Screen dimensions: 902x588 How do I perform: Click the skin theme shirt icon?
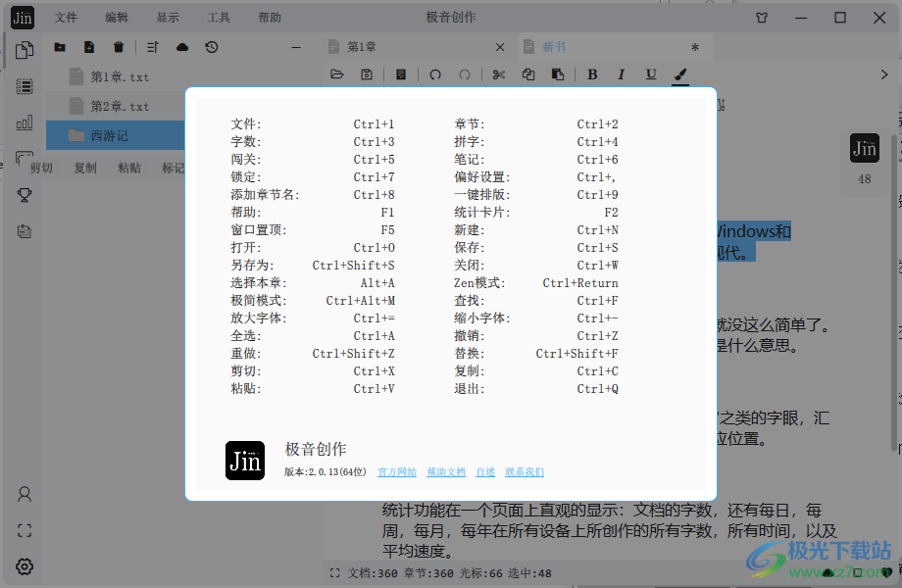coord(762,18)
